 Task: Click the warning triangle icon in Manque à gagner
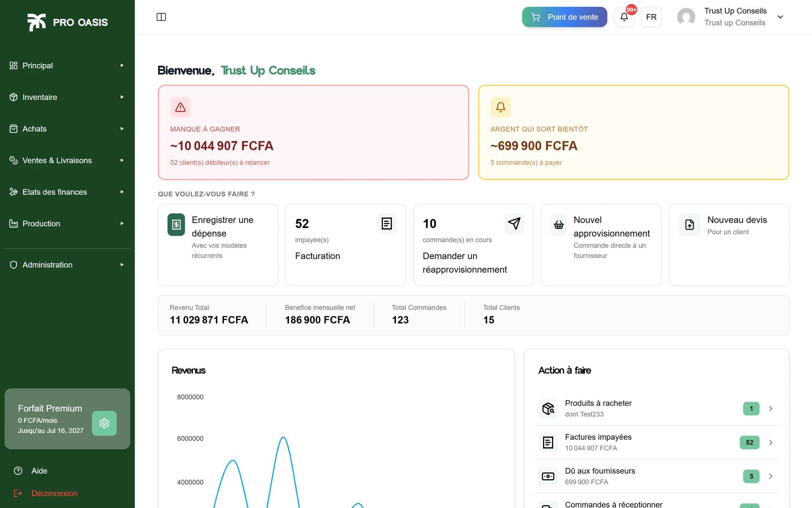pyautogui.click(x=180, y=107)
